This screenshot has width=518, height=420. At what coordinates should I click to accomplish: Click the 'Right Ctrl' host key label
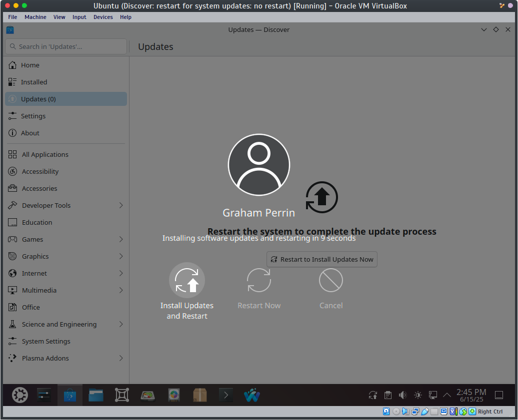click(490, 412)
